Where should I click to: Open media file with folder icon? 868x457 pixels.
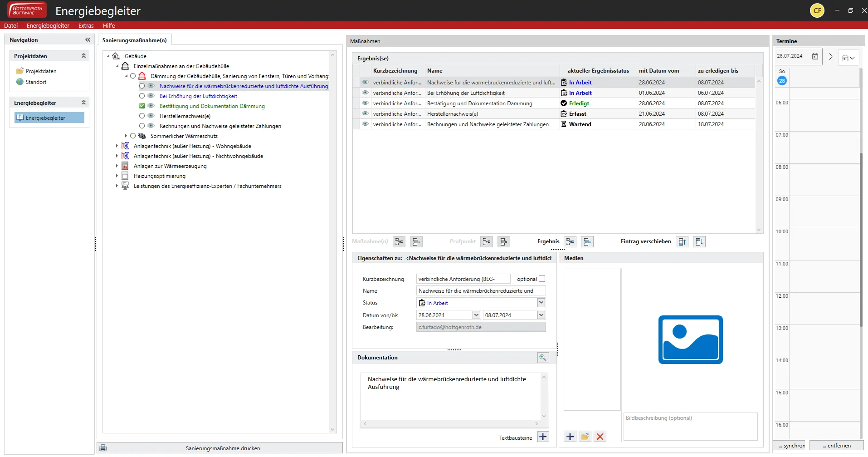585,437
